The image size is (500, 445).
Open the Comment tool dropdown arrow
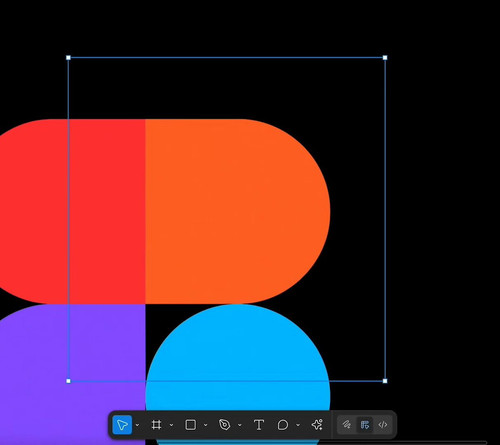298,425
